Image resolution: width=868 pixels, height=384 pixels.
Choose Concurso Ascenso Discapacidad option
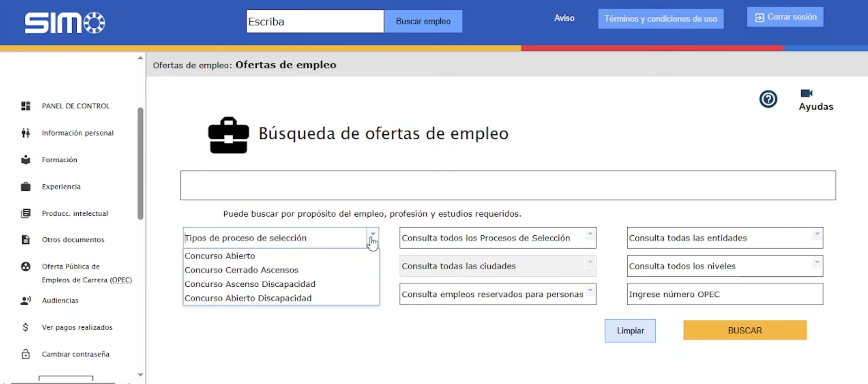click(x=250, y=284)
